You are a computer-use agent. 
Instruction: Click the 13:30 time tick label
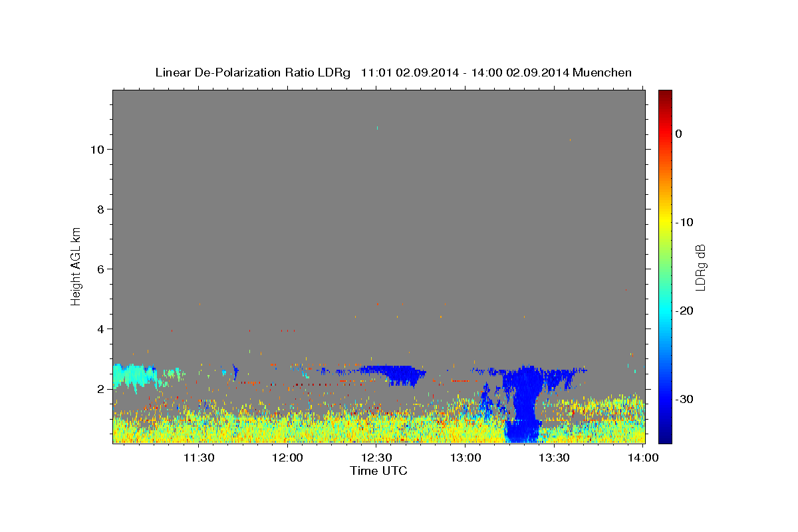click(x=554, y=458)
